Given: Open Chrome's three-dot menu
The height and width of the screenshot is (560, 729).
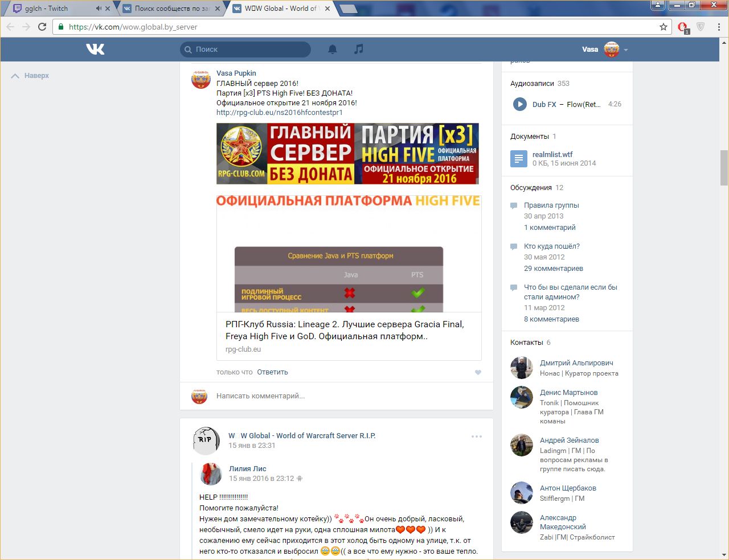Looking at the screenshot, I should click(x=719, y=27).
